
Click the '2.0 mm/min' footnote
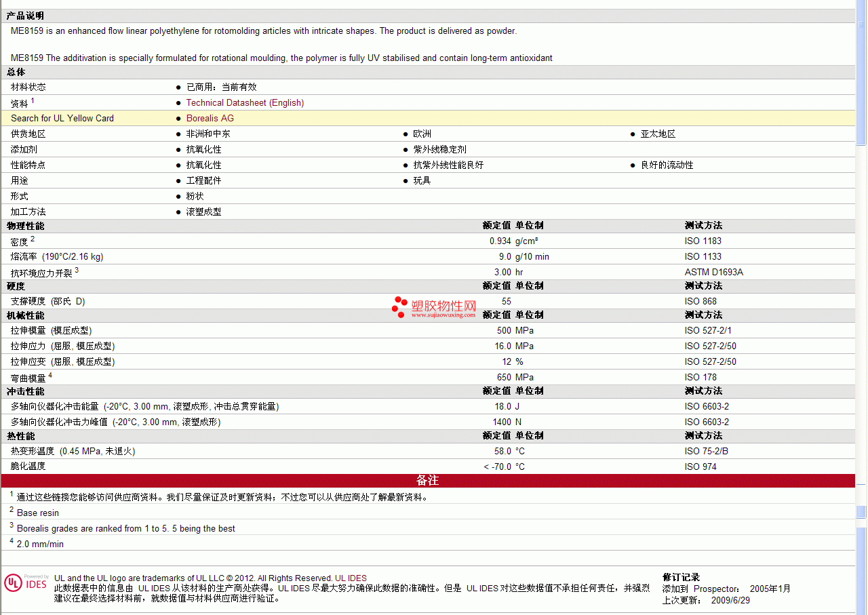click(41, 544)
